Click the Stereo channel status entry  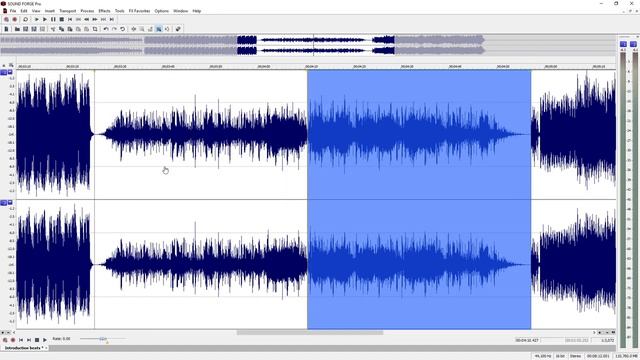575,356
